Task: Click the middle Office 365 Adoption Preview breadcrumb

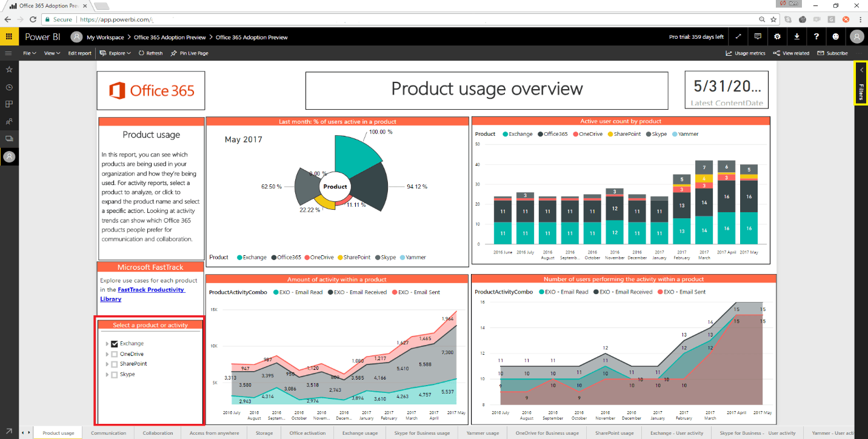Action: click(x=170, y=37)
